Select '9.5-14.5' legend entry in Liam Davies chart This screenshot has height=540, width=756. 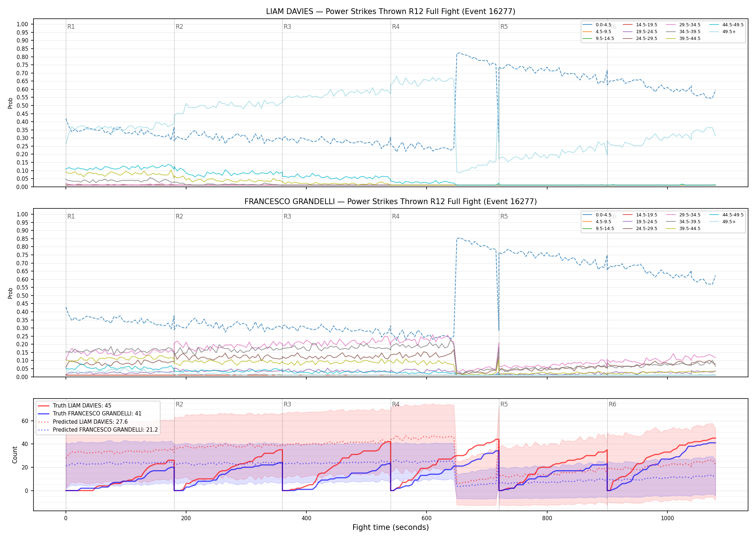(x=599, y=39)
